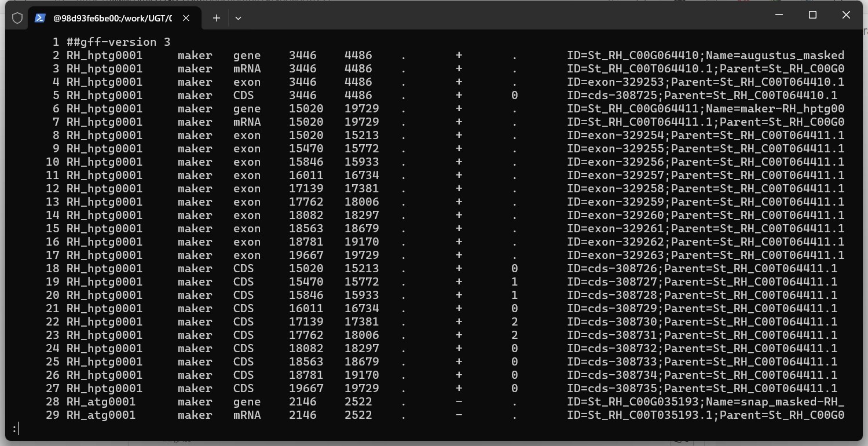Close the terminal window
868x446 pixels.
click(x=846, y=15)
